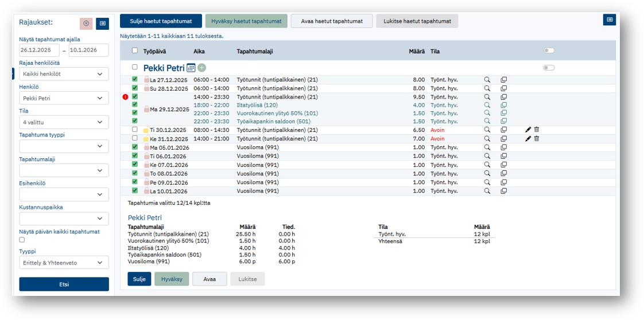Enable Näytä päivän kaikki tapahtumat checkbox
Viewport: 644px width, 320px height.
(x=22, y=240)
